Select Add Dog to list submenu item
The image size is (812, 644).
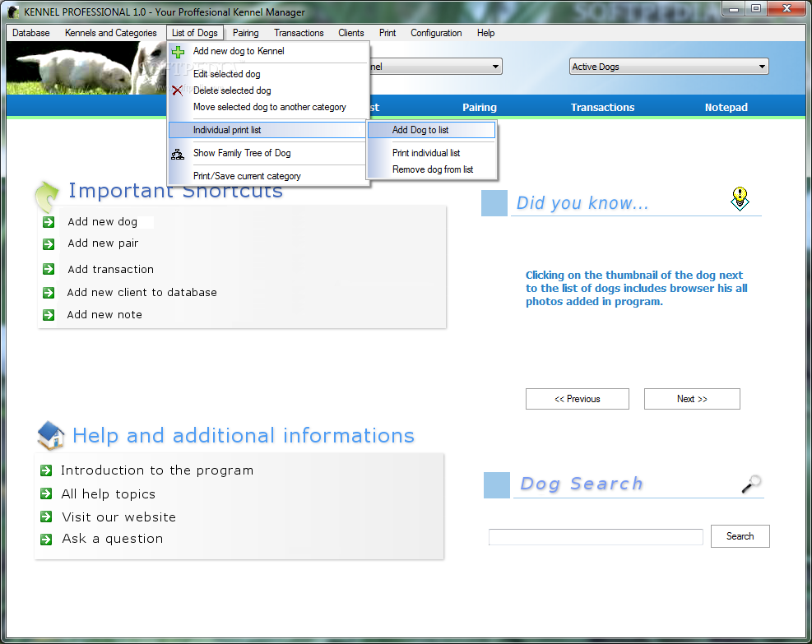click(432, 130)
